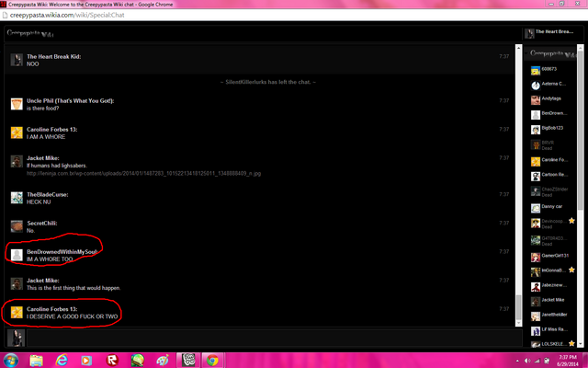Select Jabeznew... in the user list
The image size is (588, 368).
[550, 286]
